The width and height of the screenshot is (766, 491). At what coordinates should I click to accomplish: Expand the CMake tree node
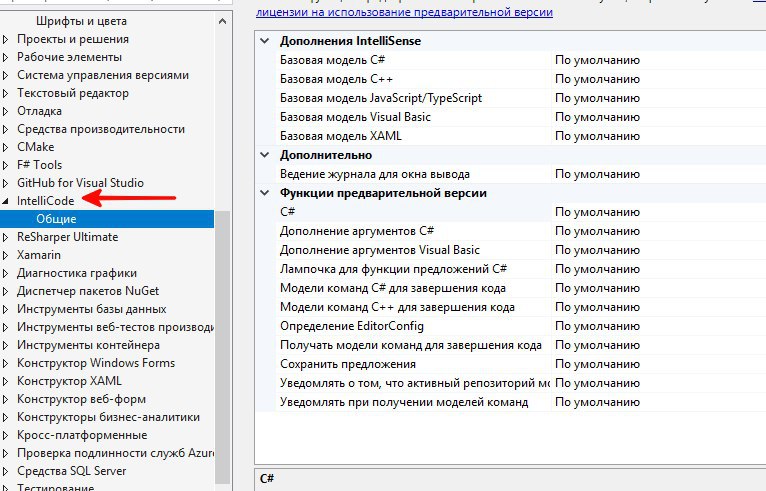coord(5,147)
